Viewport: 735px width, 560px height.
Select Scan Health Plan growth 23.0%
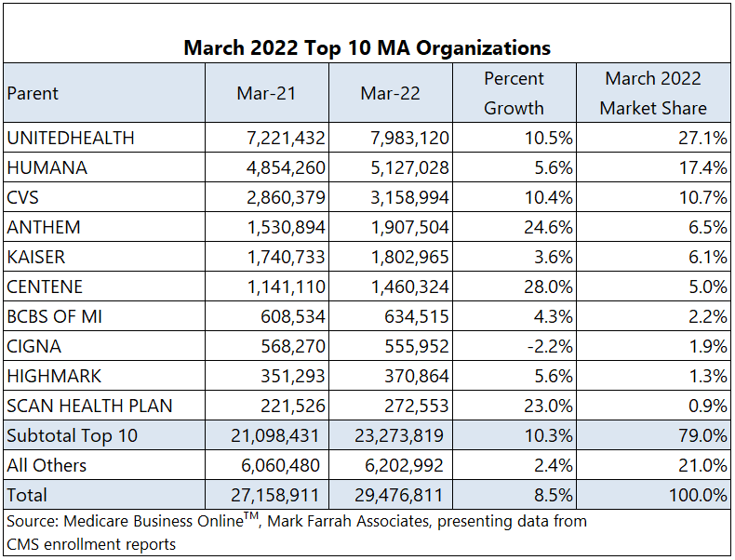(x=548, y=406)
